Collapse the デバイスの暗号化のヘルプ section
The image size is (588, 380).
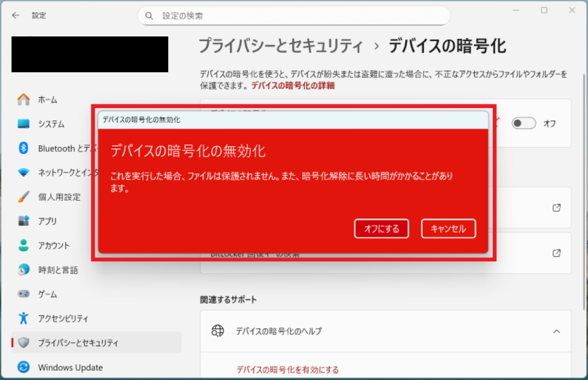[556, 331]
